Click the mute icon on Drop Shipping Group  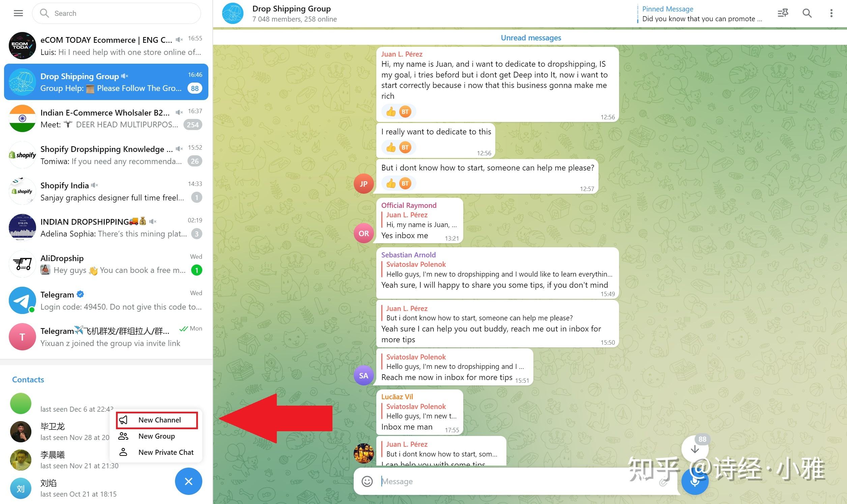126,76
